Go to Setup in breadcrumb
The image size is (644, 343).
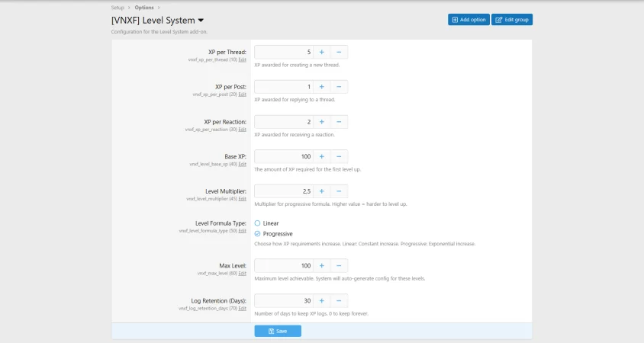point(118,7)
